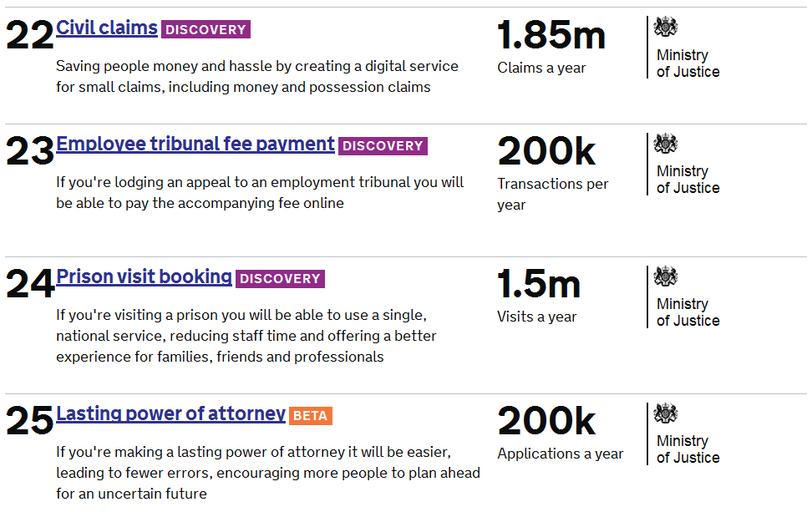
Task: Click the crest icon in the Prison visit row
Action: [x=666, y=276]
